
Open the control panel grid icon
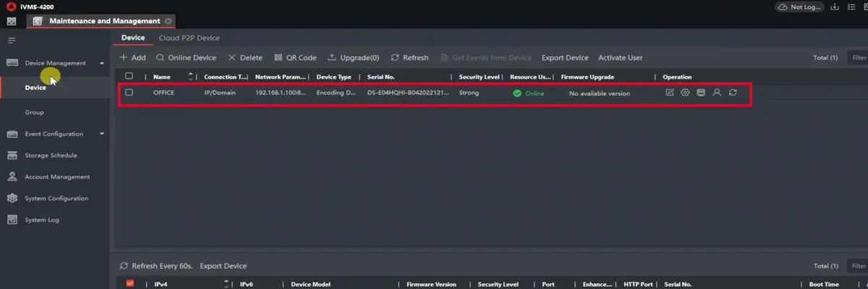pyautogui.click(x=11, y=22)
